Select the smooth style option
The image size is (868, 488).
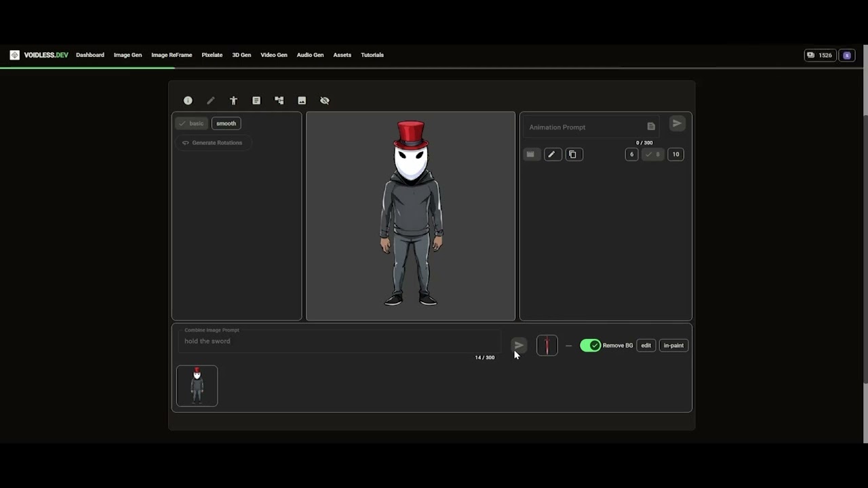tap(226, 123)
